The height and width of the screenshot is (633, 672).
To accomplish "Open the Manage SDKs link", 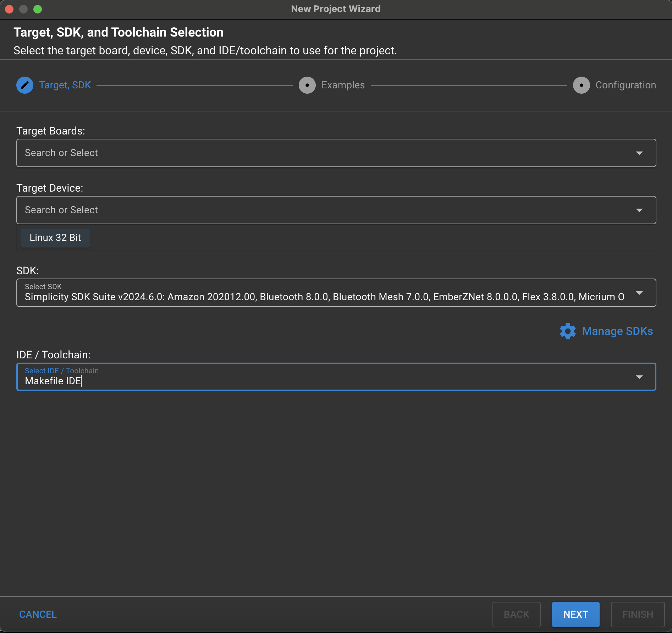I will point(617,331).
